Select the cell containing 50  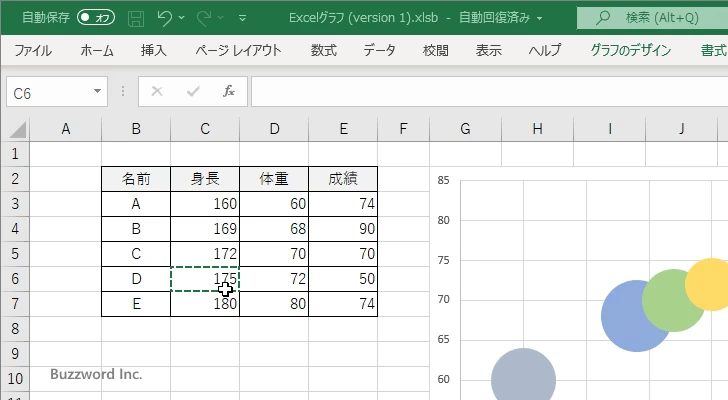[343, 279]
